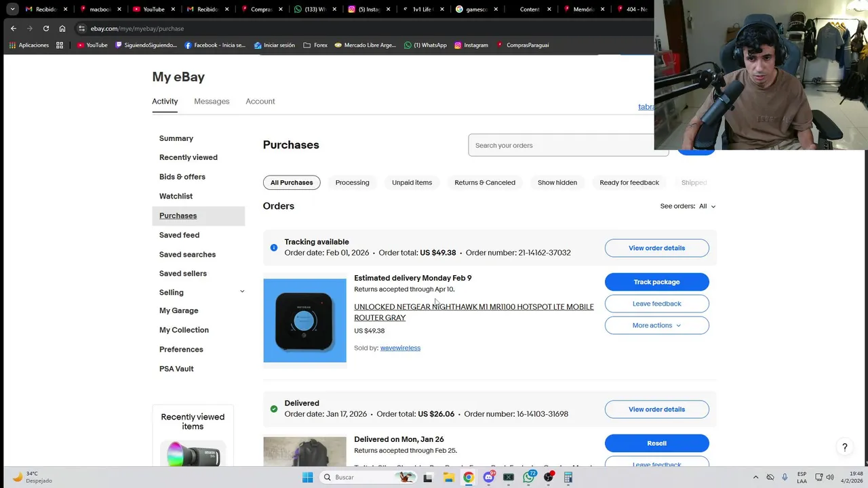Open the Facebook bookmark
The width and height of the screenshot is (868, 488).
pyautogui.click(x=215, y=45)
